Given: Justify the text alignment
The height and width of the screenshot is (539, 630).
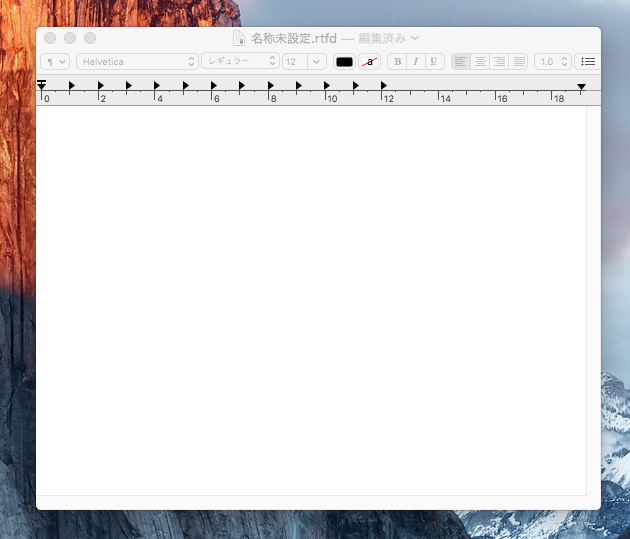Looking at the screenshot, I should 518,62.
